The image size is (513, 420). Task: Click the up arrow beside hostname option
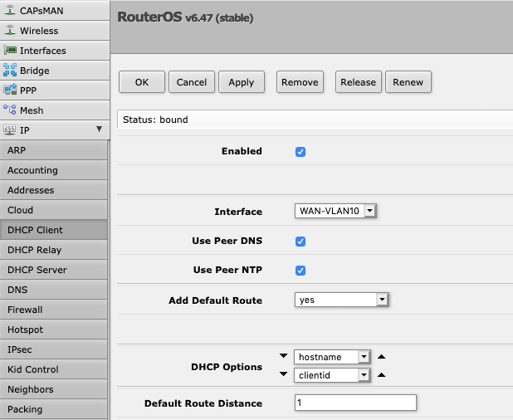[x=381, y=357]
